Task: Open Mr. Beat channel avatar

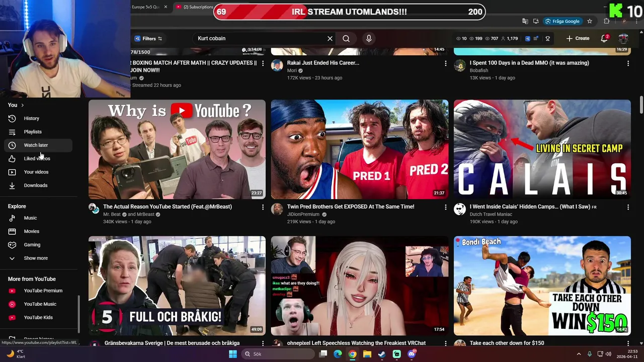Action: pyautogui.click(x=94, y=209)
